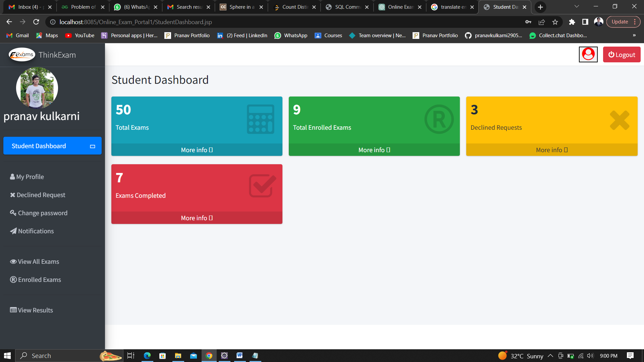Expand the hidden bookmarks overflow chevron
Image resolution: width=644 pixels, height=362 pixels.
(634, 36)
